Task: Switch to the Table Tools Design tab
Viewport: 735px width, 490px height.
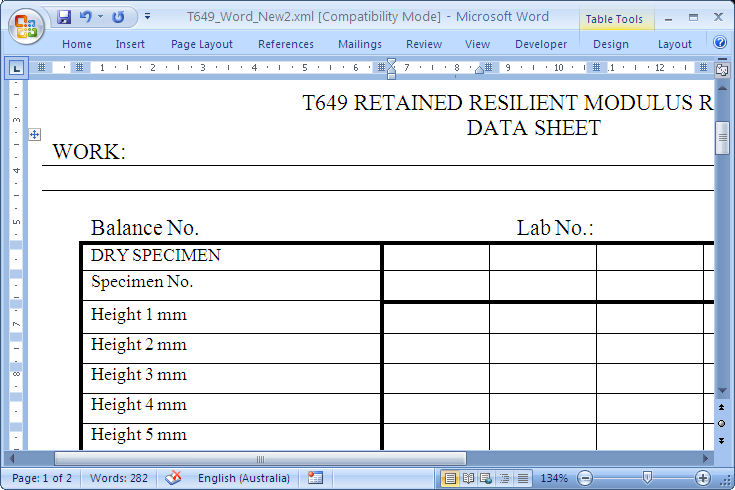Action: [610, 44]
